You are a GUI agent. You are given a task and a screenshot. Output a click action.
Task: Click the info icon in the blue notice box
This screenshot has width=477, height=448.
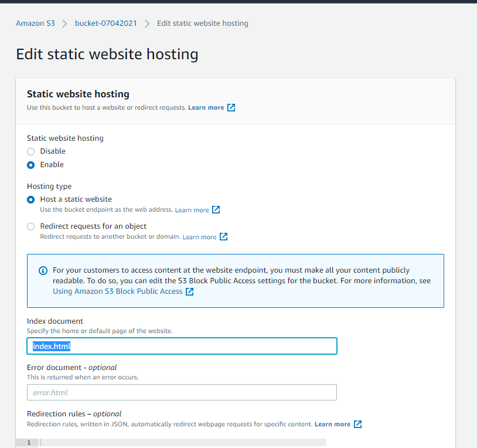43,270
